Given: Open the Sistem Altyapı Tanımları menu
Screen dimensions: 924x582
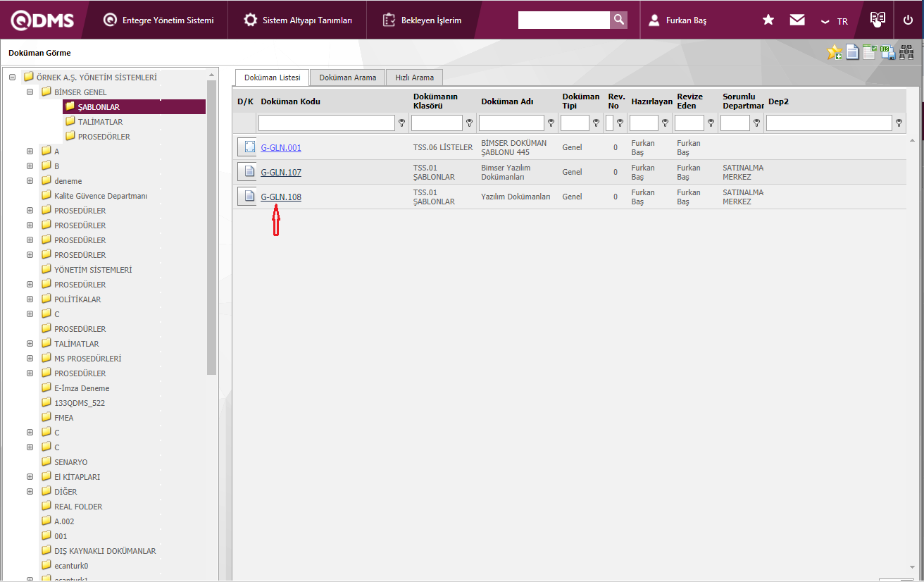Looking at the screenshot, I should 298,20.
